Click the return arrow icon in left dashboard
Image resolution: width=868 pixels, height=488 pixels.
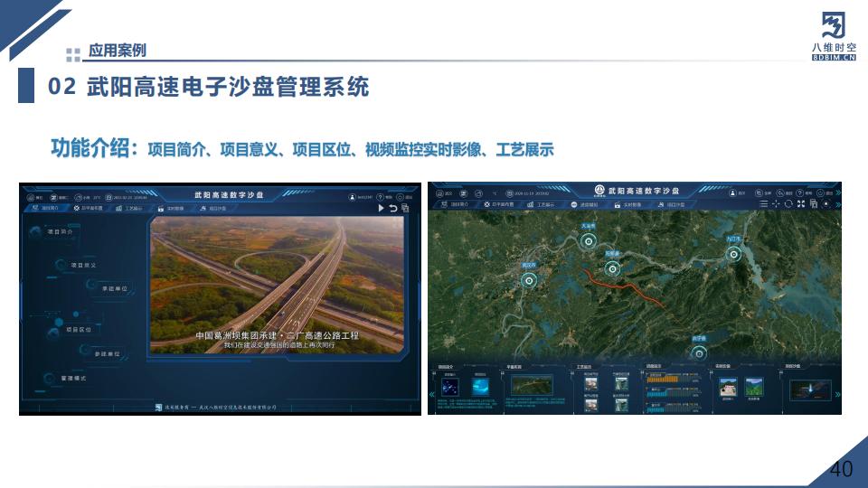(x=393, y=208)
